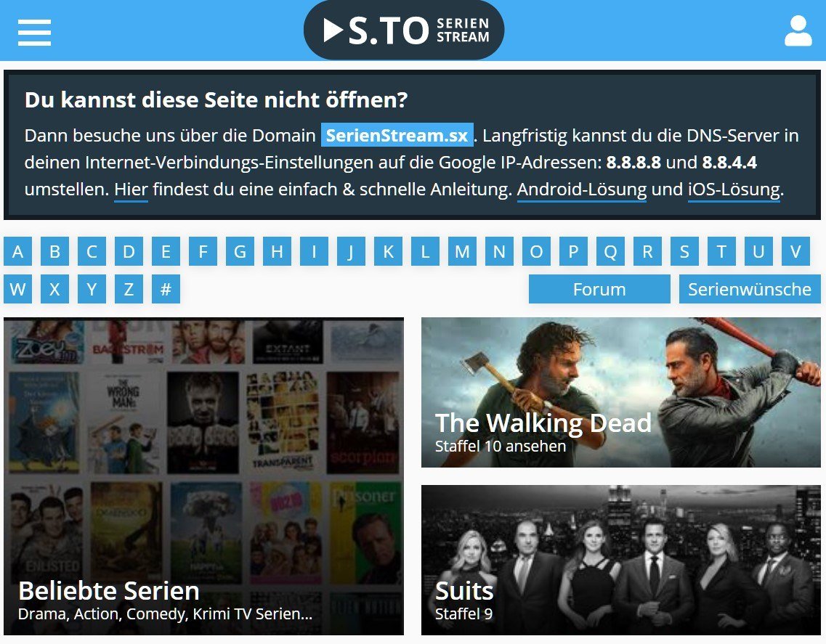Open the hamburger menu icon
The width and height of the screenshot is (826, 644).
pyautogui.click(x=34, y=33)
